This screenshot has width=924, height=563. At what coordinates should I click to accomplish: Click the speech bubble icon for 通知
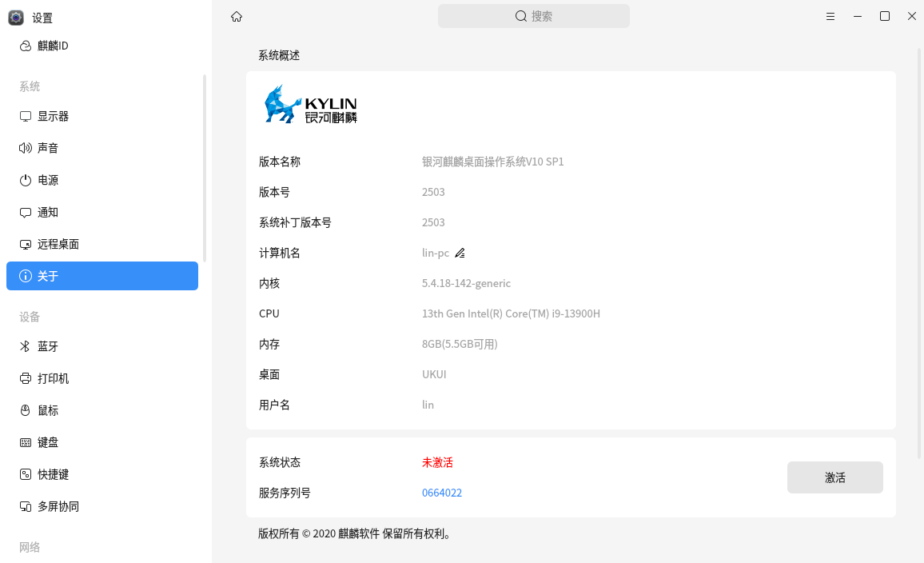pyautogui.click(x=26, y=212)
